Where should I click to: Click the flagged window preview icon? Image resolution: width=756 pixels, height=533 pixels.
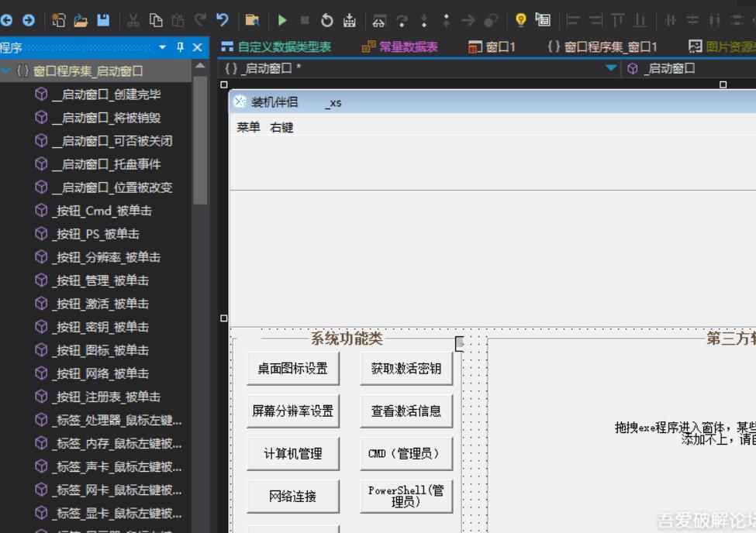click(543, 20)
